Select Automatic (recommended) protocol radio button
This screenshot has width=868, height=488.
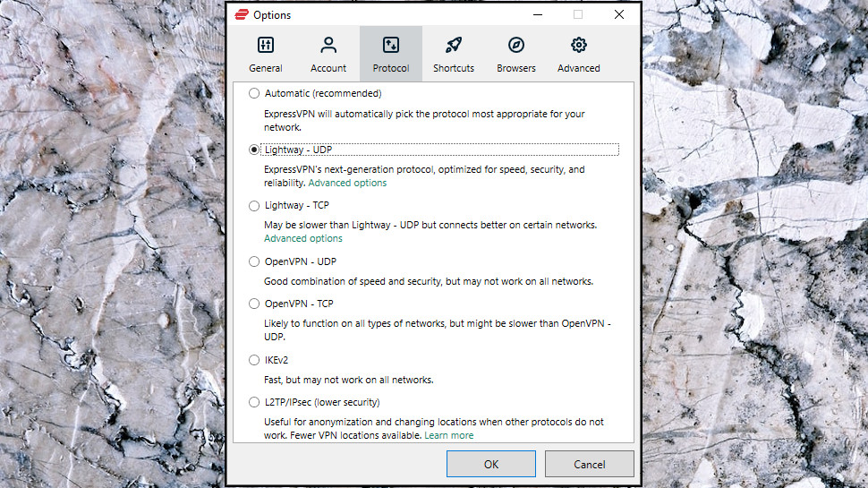[254, 93]
